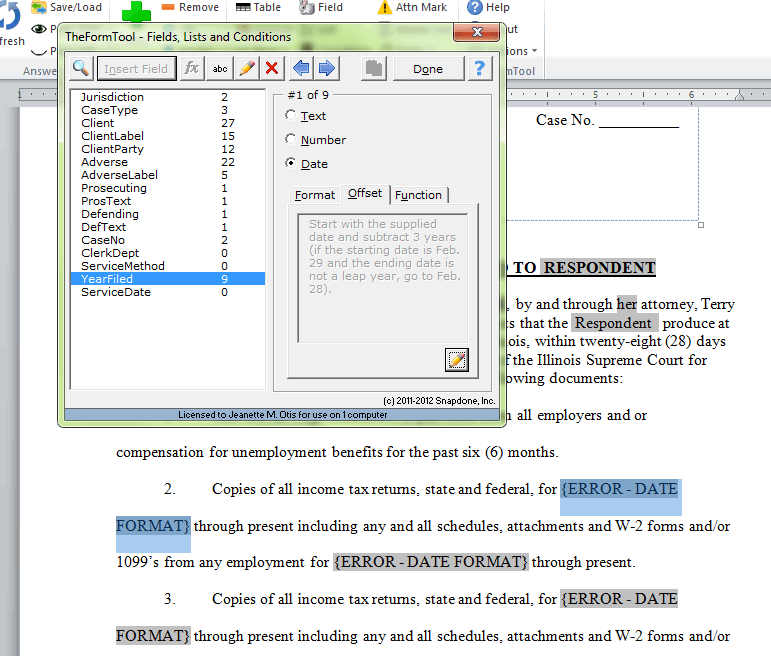Click the Attn Mark ribbon button
The image size is (771, 656).
pos(412,8)
